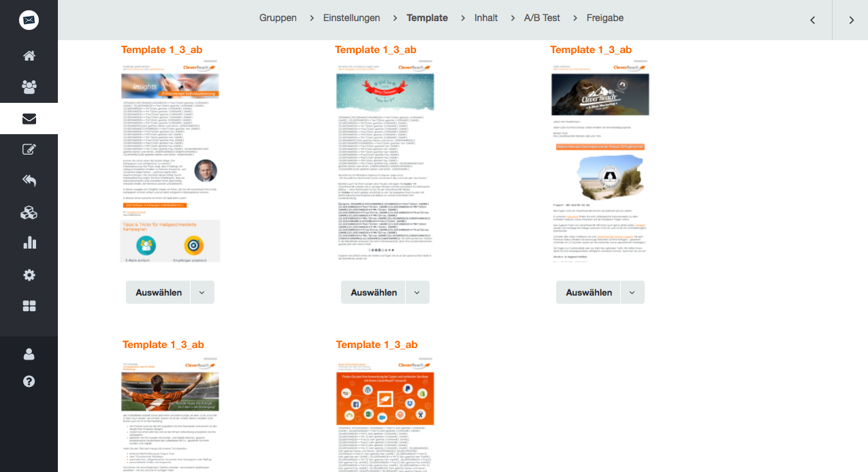868x472 pixels.
Task: Select the Template step in breadcrumb
Action: tap(427, 18)
